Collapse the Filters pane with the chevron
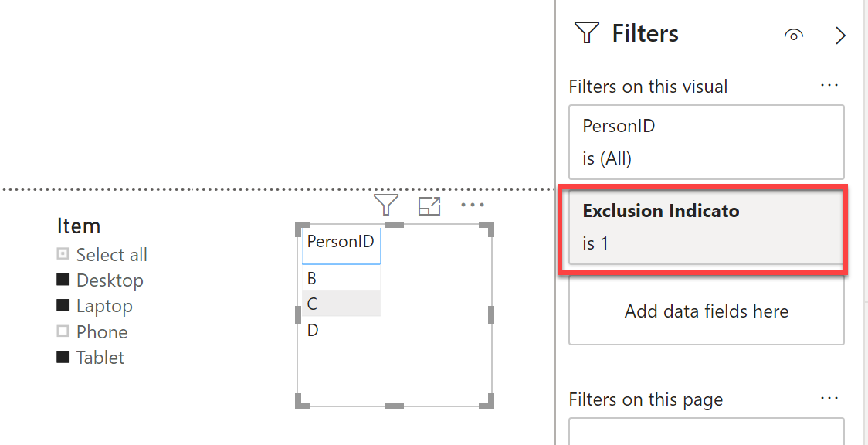Screen dimensions: 868x445 pos(840,36)
